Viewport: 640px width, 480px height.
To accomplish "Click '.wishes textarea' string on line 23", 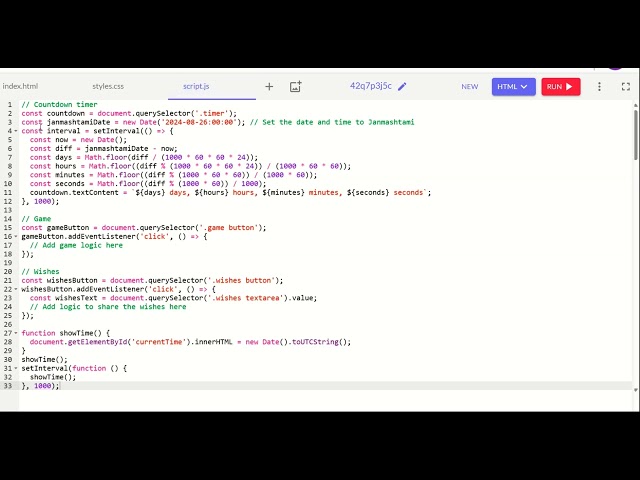I will 244,298.
